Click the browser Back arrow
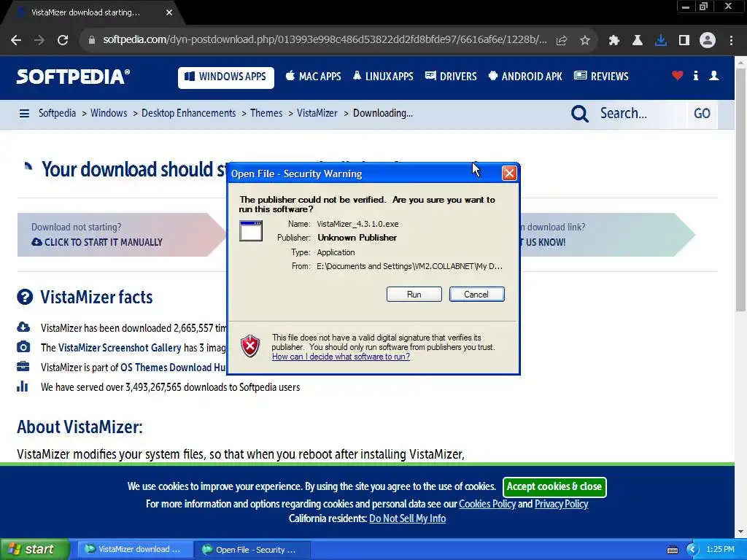 coord(16,40)
